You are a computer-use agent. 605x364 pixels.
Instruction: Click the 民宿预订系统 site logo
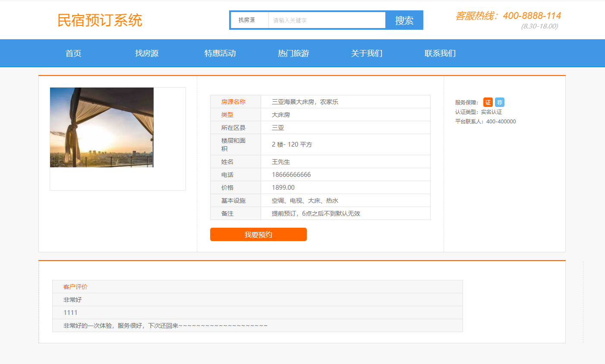100,20
